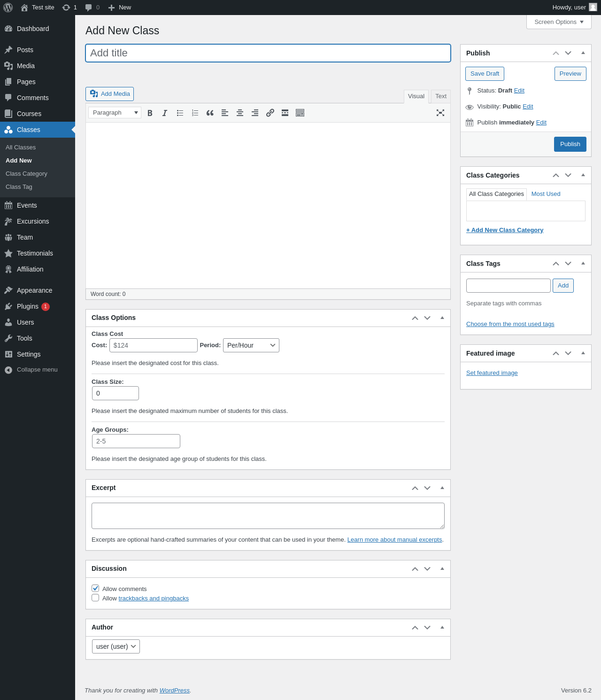Image resolution: width=601 pixels, height=700 pixels.
Task: Toggle bold formatting in editor toolbar
Action: pyautogui.click(x=150, y=113)
